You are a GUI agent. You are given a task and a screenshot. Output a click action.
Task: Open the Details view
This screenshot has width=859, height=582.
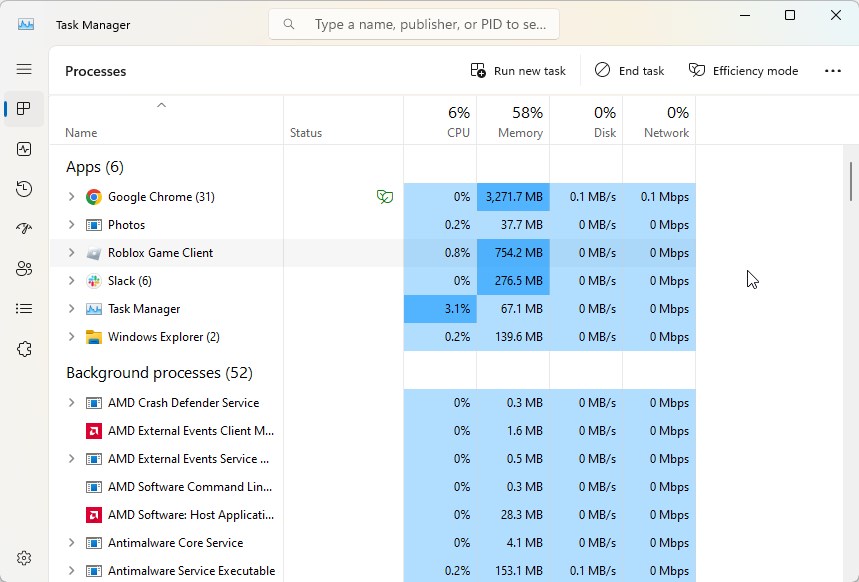pos(24,308)
